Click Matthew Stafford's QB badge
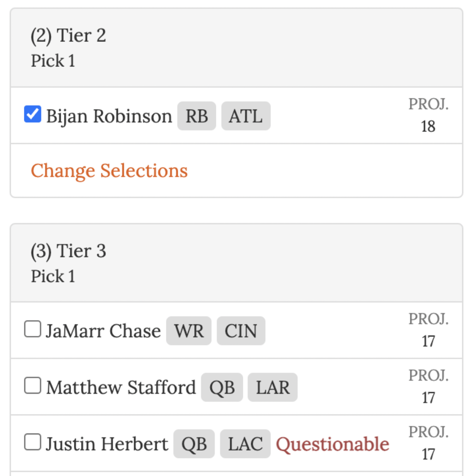 pyautogui.click(x=222, y=387)
